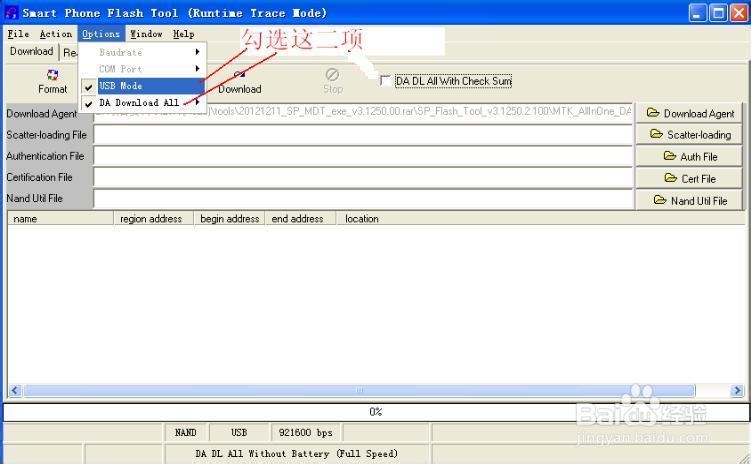
Task: Toggle the USB Mode menu option
Action: 143,86
